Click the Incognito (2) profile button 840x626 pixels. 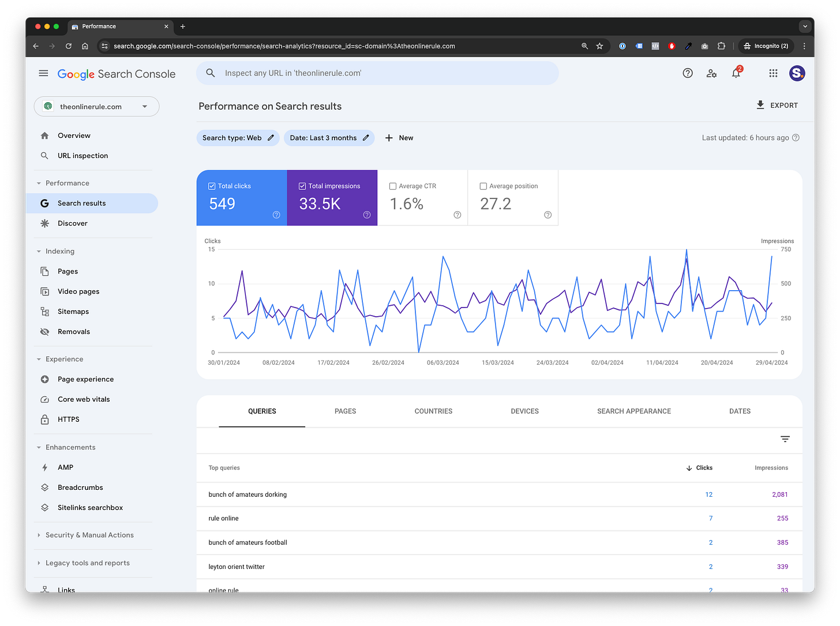pos(766,46)
